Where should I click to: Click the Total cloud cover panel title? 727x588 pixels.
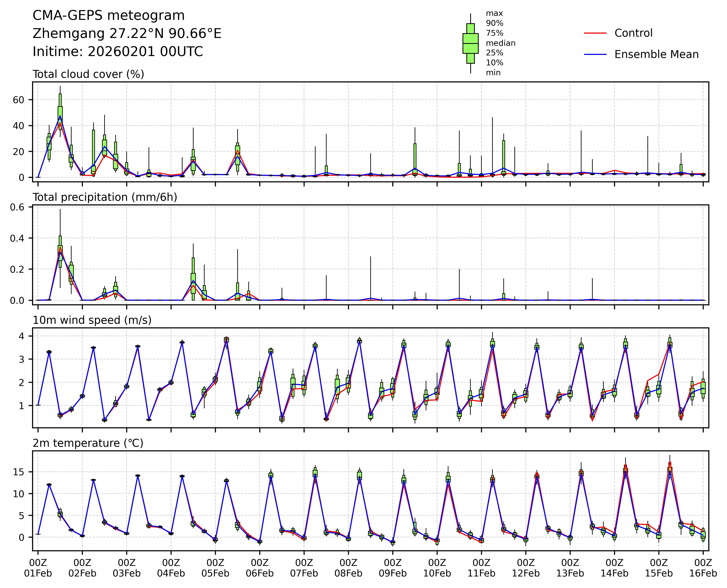88,74
